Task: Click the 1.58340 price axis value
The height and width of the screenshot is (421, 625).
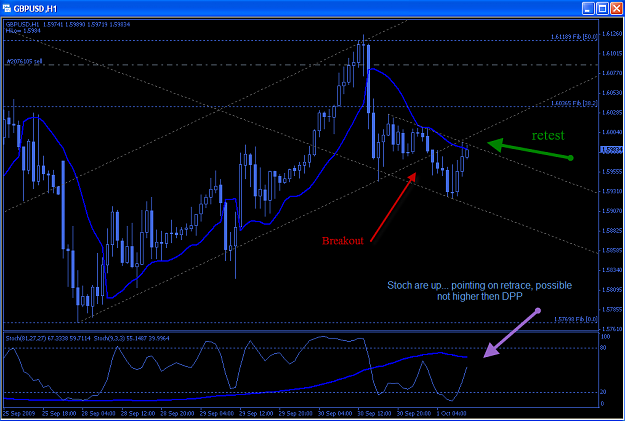Action: [612, 270]
